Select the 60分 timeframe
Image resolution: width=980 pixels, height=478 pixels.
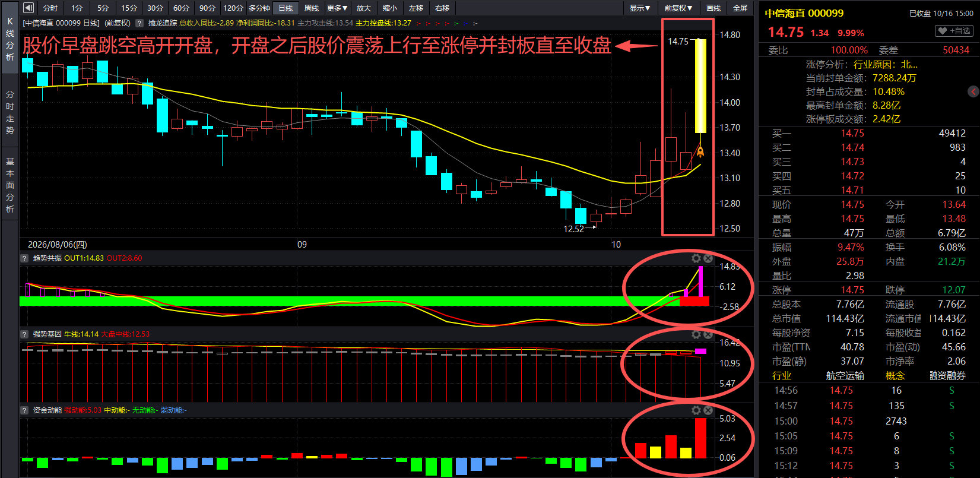click(181, 8)
